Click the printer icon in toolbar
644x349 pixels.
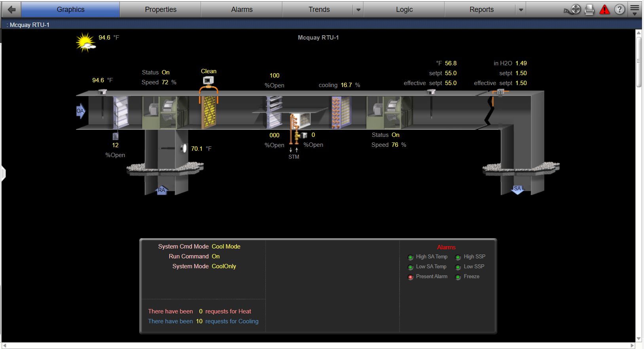click(x=589, y=9)
